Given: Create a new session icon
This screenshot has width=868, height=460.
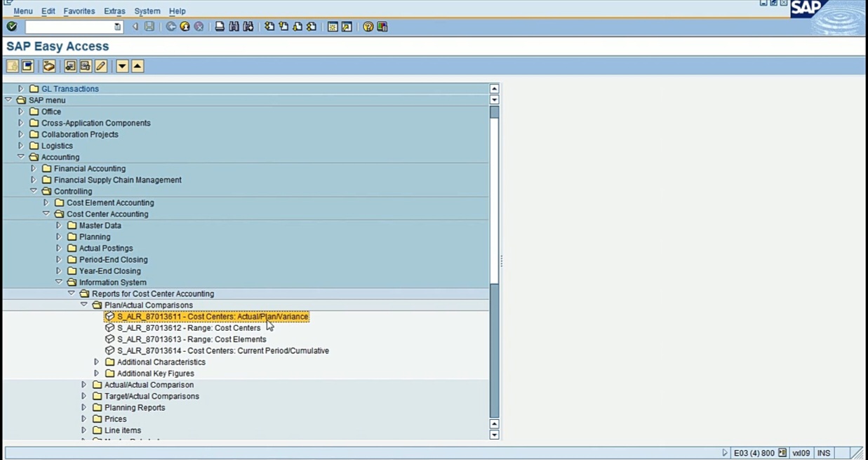Looking at the screenshot, I should click(x=333, y=27).
